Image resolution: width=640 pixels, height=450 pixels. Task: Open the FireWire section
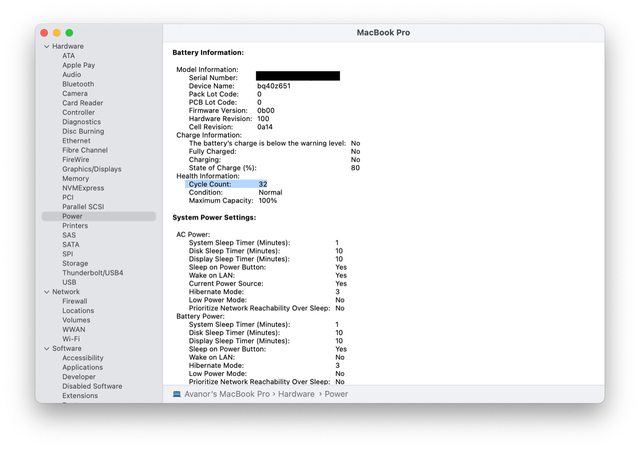[x=76, y=159]
